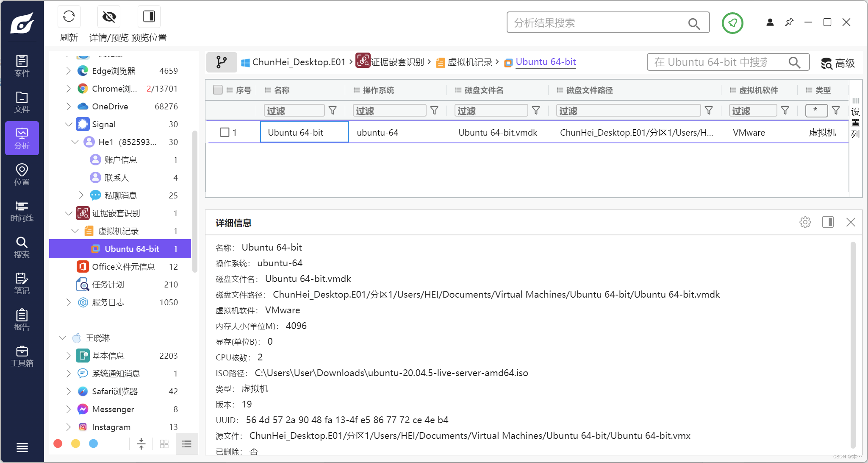Click the green shield status icon
This screenshot has height=463, width=868.
(732, 23)
